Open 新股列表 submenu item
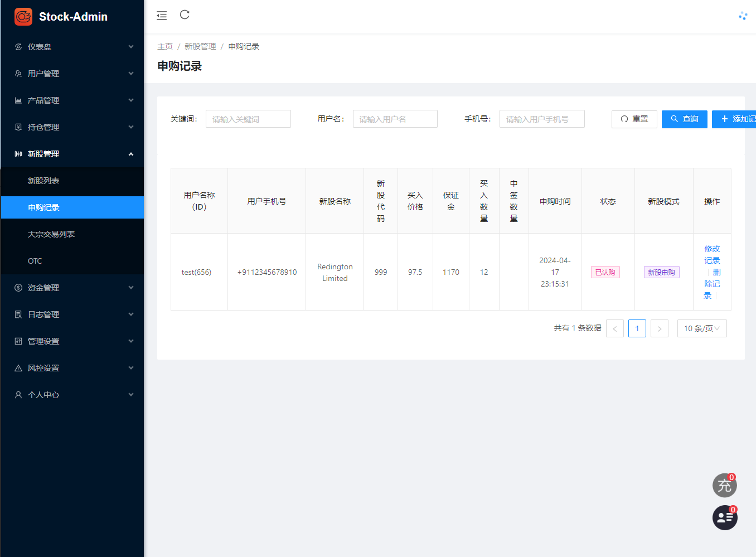This screenshot has width=756, height=557. coord(43,181)
